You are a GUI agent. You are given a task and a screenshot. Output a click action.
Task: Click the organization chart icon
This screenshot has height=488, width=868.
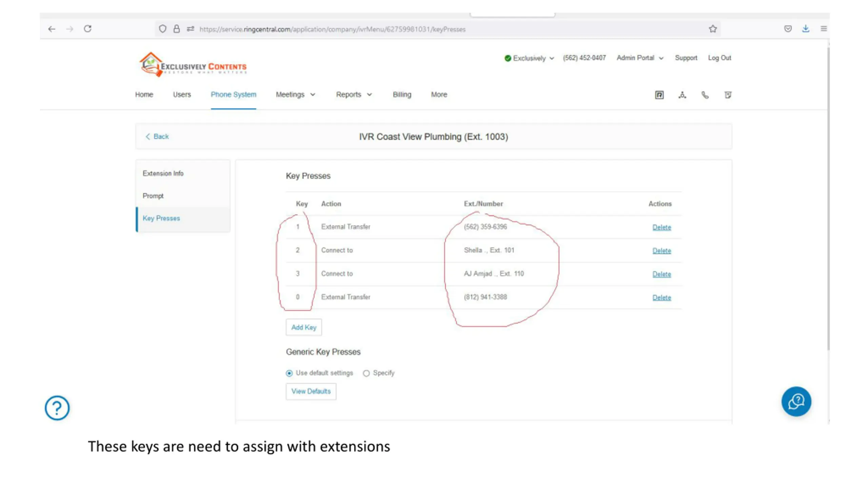682,95
